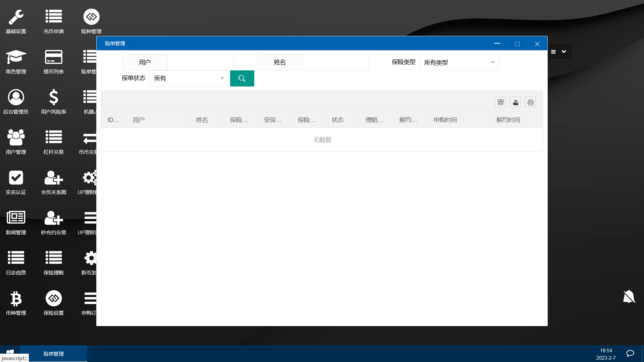This screenshot has width=644, height=362.
Task: Expand 保单状态 dropdown 所有
Action: (x=189, y=78)
